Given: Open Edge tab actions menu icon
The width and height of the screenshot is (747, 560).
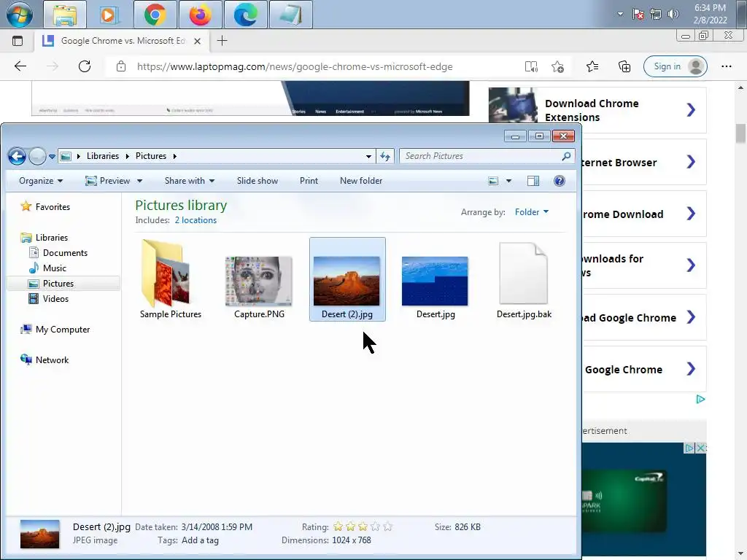Looking at the screenshot, I should point(18,41).
